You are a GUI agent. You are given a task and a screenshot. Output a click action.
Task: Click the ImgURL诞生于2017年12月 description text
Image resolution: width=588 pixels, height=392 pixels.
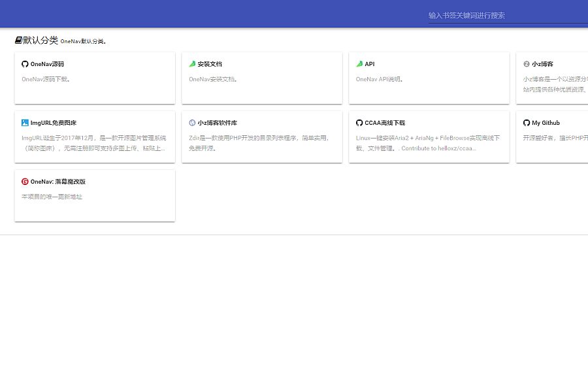(93, 143)
